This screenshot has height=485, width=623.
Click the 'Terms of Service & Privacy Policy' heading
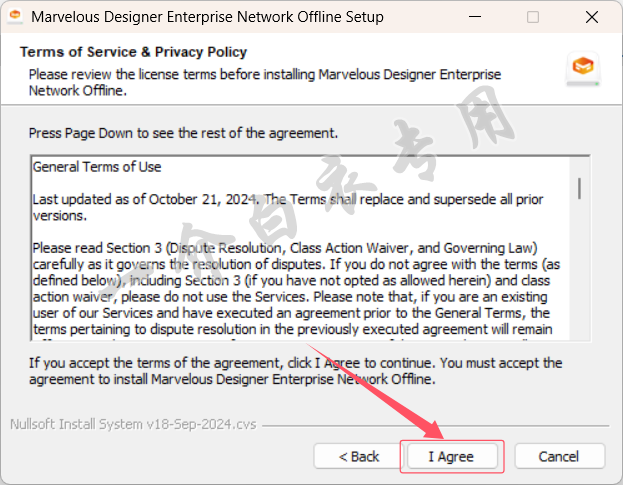click(134, 52)
